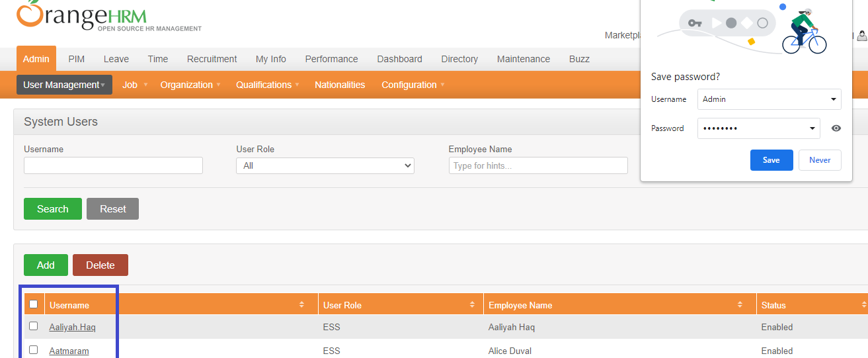Check the box for Aatmaram
This screenshot has height=358, width=868.
coord(34,350)
